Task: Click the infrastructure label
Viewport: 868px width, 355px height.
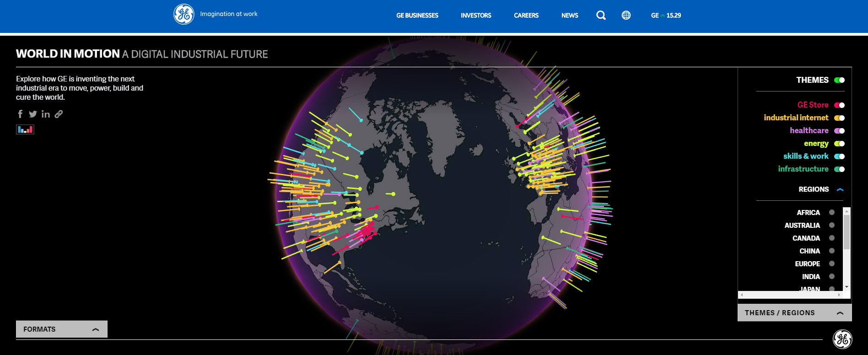Action: (803, 169)
